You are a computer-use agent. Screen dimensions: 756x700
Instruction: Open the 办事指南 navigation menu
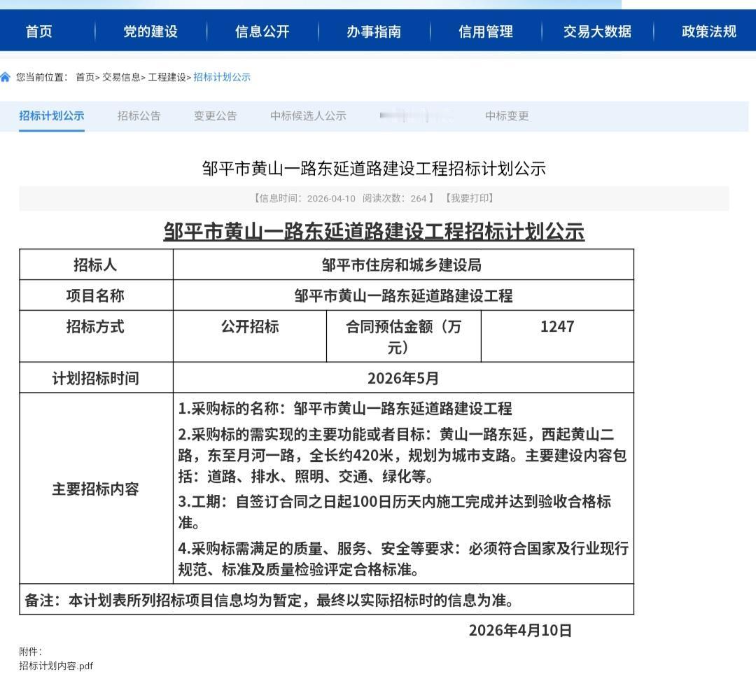coord(374,31)
